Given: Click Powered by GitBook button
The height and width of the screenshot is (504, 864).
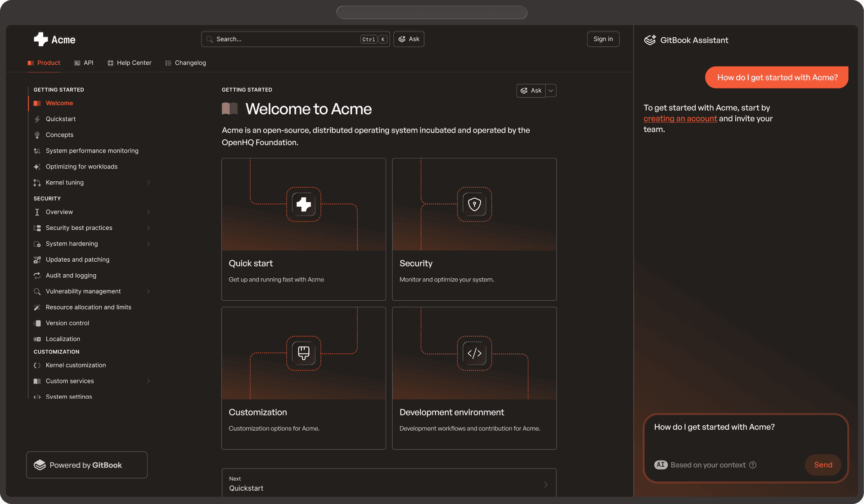Looking at the screenshot, I should (87, 465).
